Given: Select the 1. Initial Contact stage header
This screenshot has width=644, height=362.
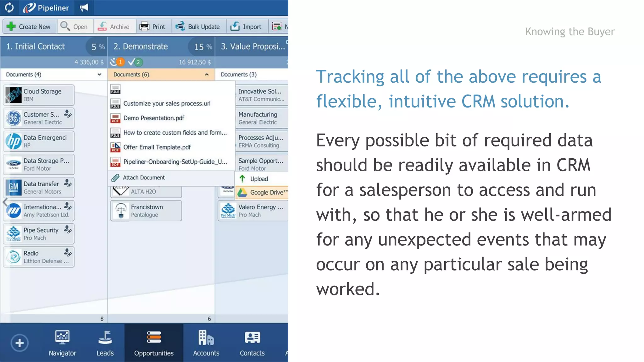Looking at the screenshot, I should click(x=53, y=47).
